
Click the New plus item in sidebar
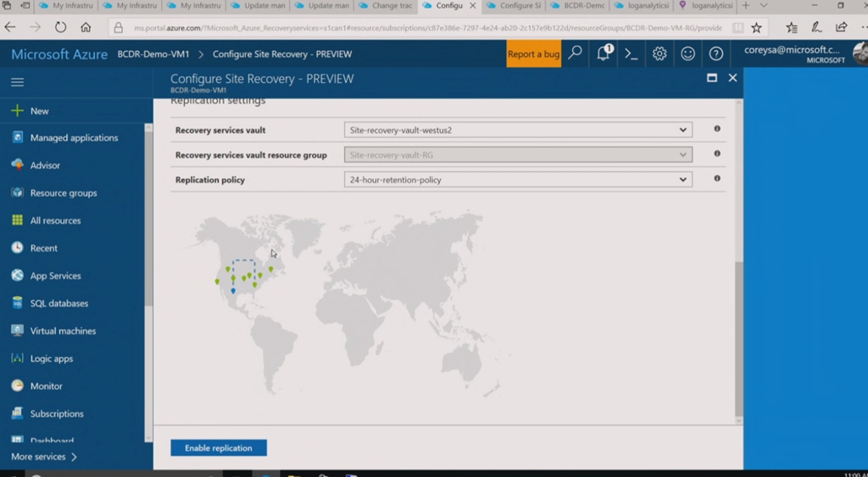coord(39,111)
